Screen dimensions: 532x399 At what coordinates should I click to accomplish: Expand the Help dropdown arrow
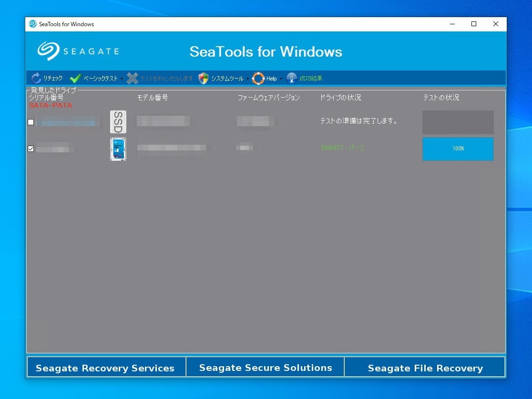(x=281, y=79)
